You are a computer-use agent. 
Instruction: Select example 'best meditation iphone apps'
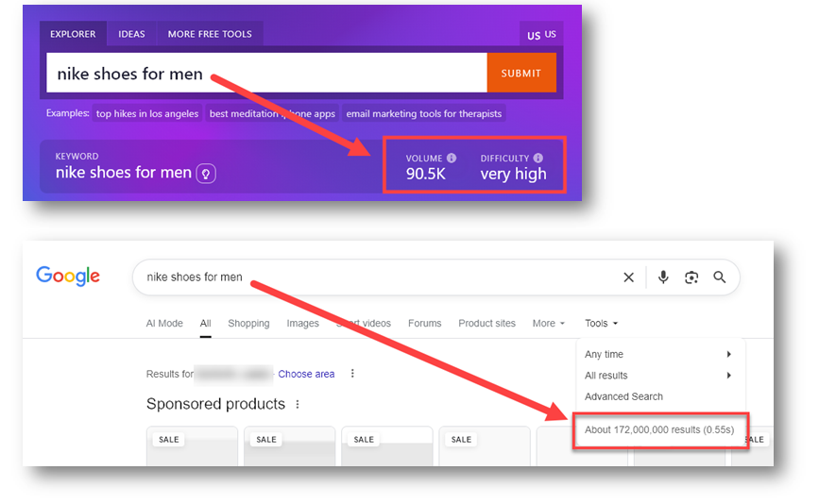tap(272, 114)
